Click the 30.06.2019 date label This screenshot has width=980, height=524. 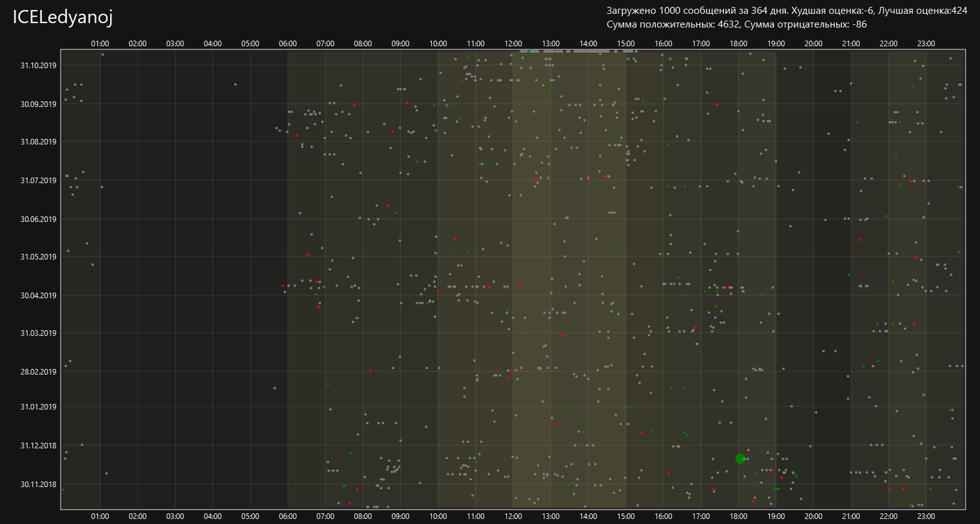[x=38, y=219]
